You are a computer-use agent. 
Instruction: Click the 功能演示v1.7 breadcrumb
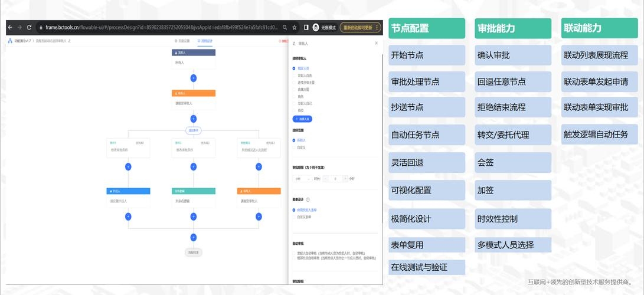(x=22, y=41)
